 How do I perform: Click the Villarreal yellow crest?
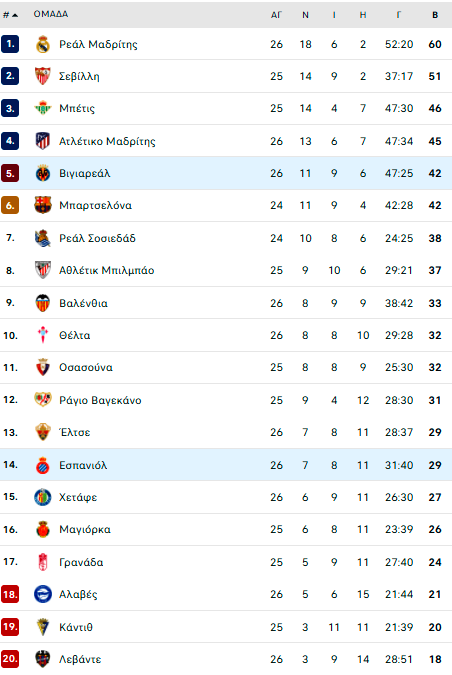coord(43,173)
